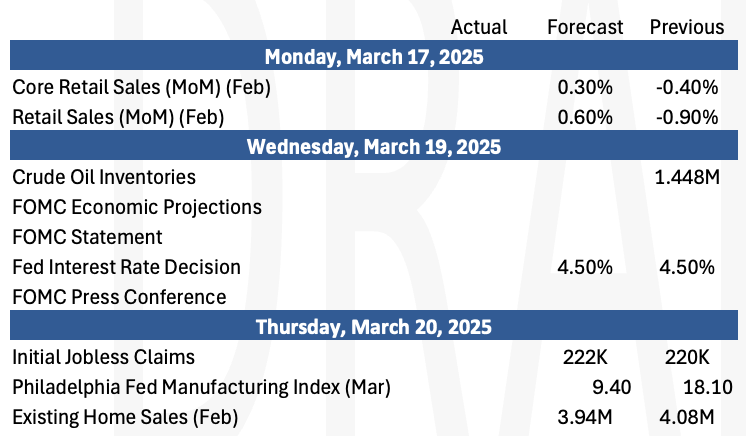Select the Wednesday, March 19, 2025 header
This screenshot has height=436, width=746.
coord(374,146)
